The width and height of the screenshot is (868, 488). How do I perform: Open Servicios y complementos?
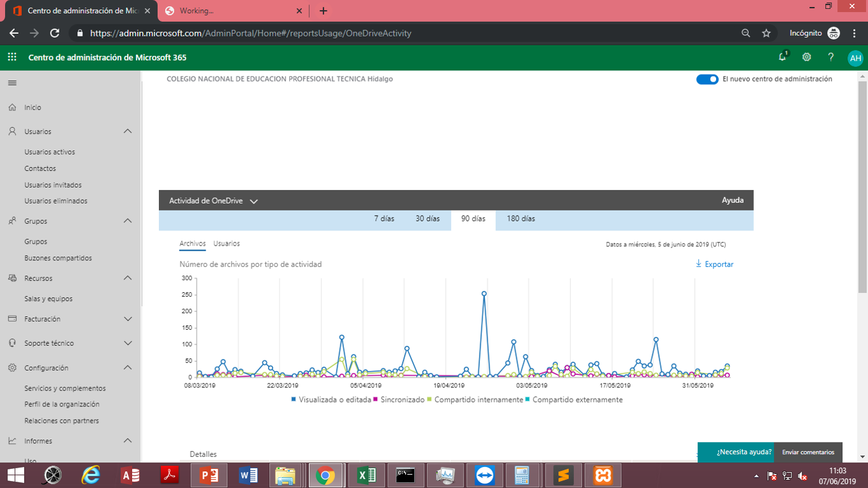point(65,388)
